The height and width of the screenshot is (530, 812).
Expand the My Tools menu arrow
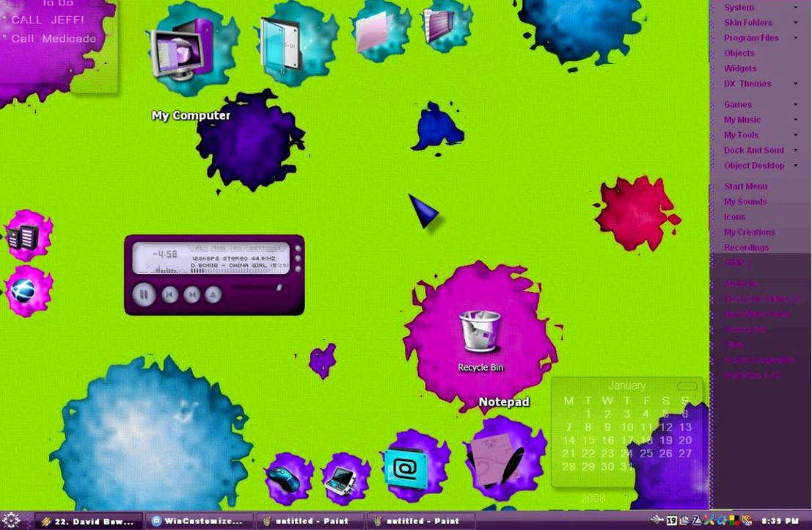(796, 134)
